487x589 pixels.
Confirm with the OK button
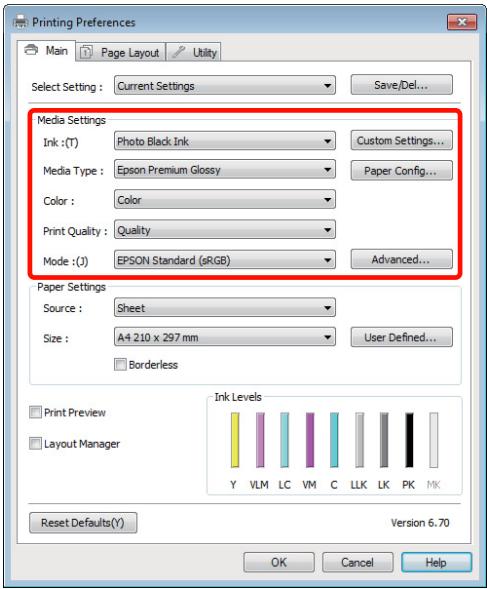(x=279, y=562)
